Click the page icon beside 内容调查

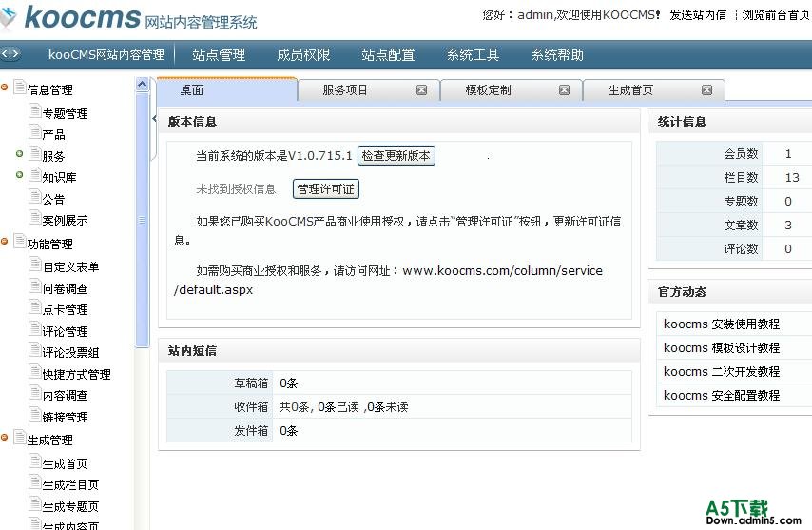34,394
